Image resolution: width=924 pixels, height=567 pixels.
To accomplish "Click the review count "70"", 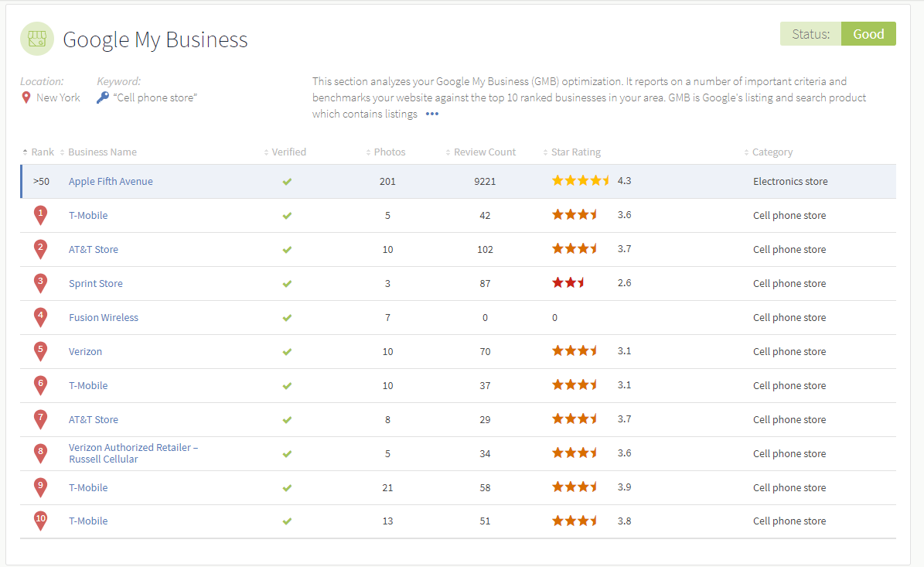I will coord(485,352).
